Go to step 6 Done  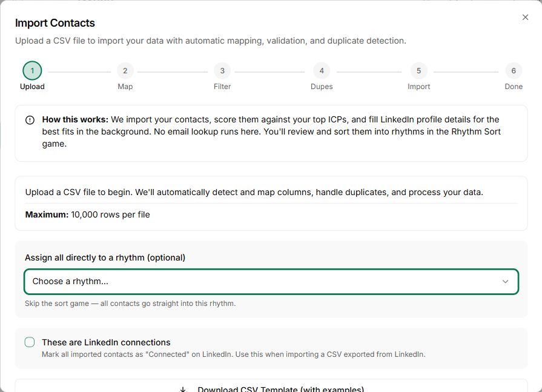click(514, 71)
